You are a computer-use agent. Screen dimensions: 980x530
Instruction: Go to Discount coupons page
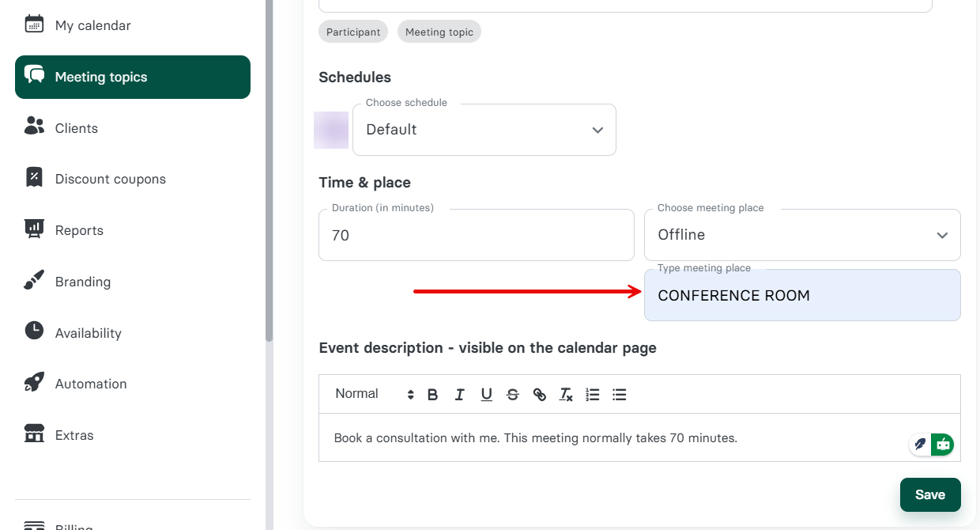(x=110, y=179)
